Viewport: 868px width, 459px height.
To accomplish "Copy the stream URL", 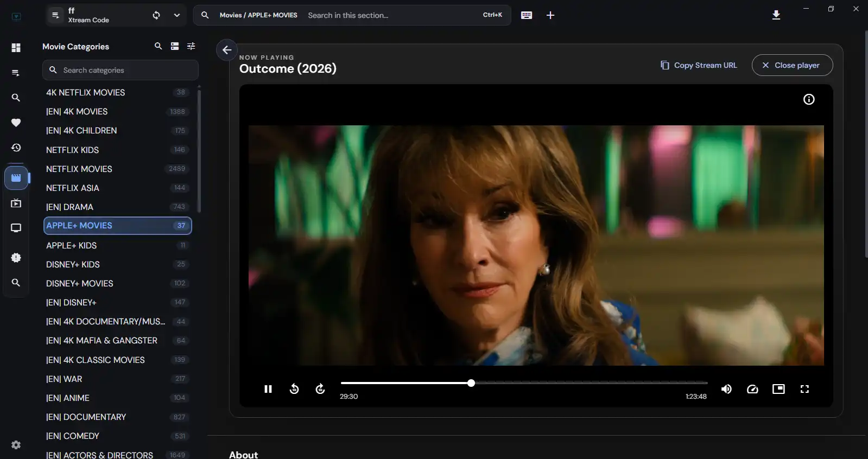I will click(699, 65).
